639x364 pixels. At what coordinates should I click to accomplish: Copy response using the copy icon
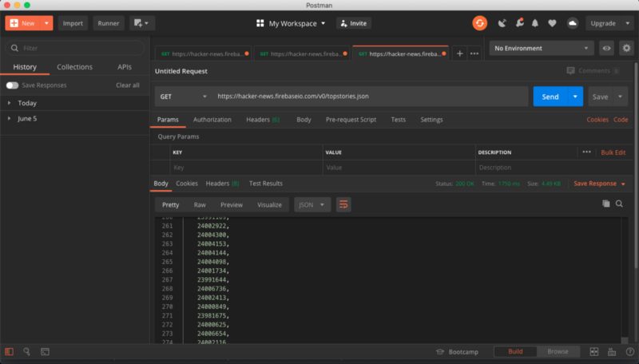pyautogui.click(x=605, y=204)
